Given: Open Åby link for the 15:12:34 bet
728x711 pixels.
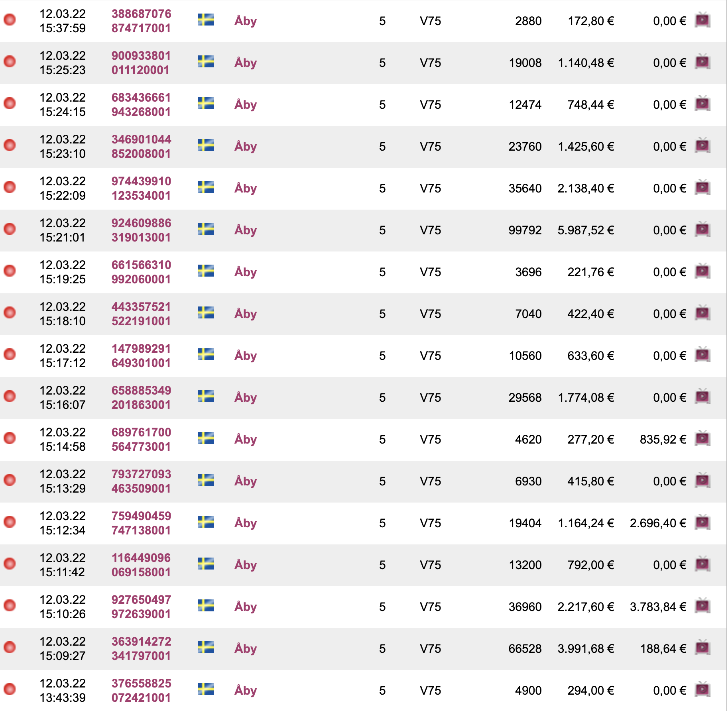Looking at the screenshot, I should 246,523.
